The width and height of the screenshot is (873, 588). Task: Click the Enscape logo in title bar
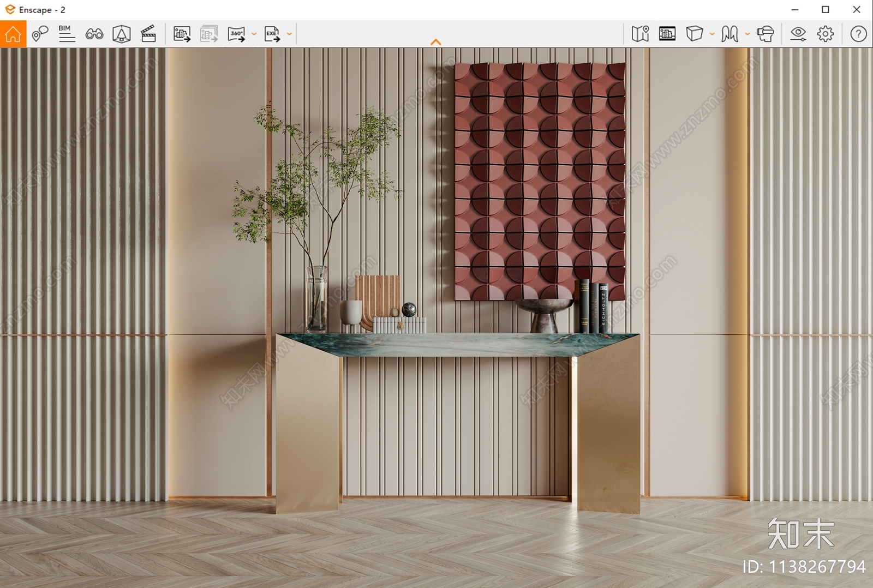point(10,9)
